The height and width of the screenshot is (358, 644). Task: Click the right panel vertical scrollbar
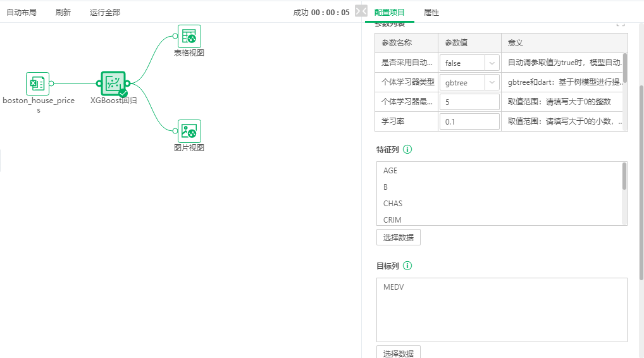[641, 183]
